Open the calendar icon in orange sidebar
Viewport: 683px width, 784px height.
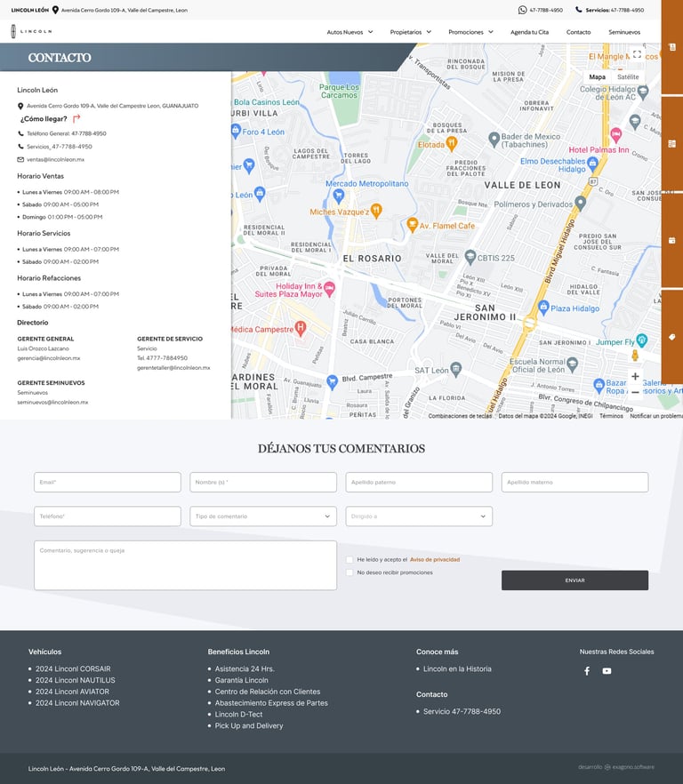pyautogui.click(x=672, y=241)
